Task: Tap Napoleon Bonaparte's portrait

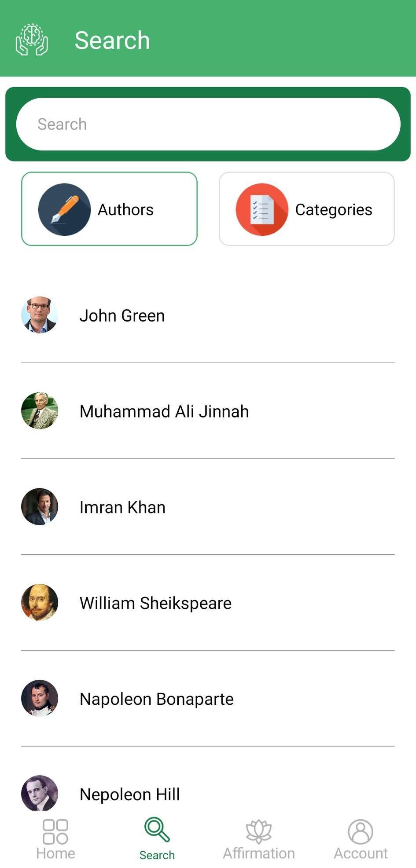Action: click(40, 699)
